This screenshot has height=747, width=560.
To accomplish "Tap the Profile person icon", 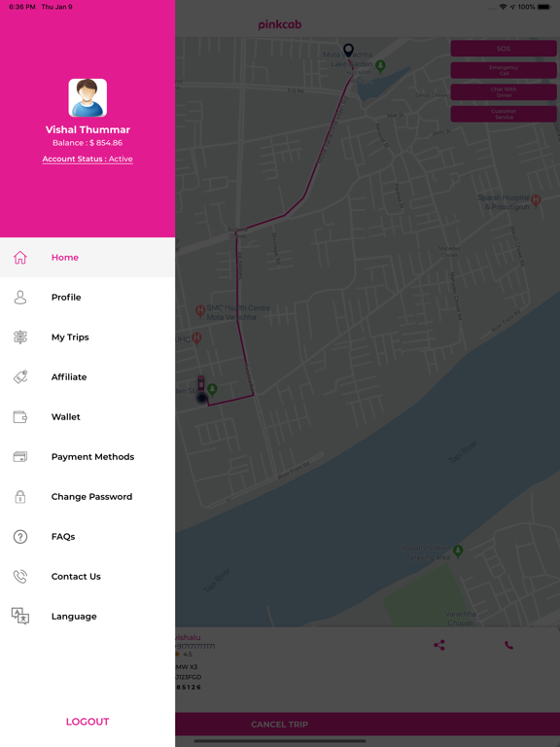I will (x=20, y=298).
